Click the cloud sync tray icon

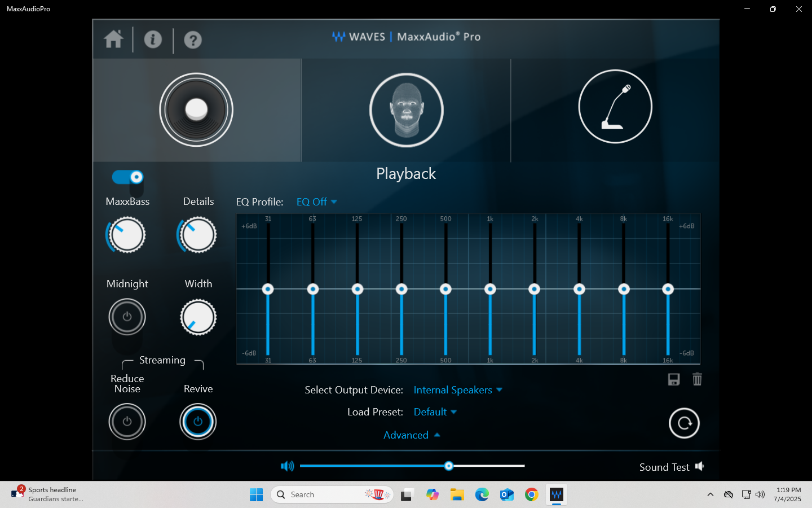tap(729, 494)
